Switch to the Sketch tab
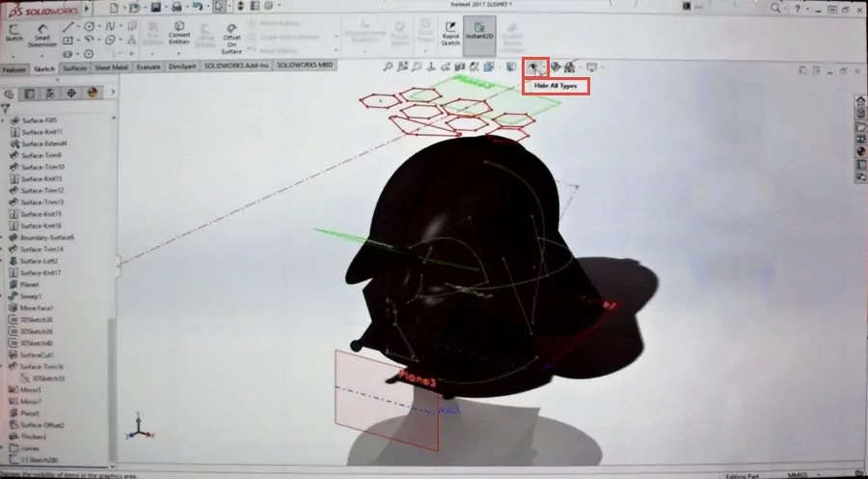The image size is (868, 479). [43, 69]
